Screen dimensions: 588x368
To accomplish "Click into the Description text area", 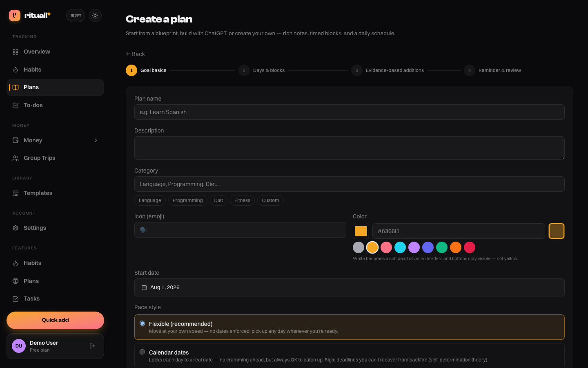I will pyautogui.click(x=350, y=148).
